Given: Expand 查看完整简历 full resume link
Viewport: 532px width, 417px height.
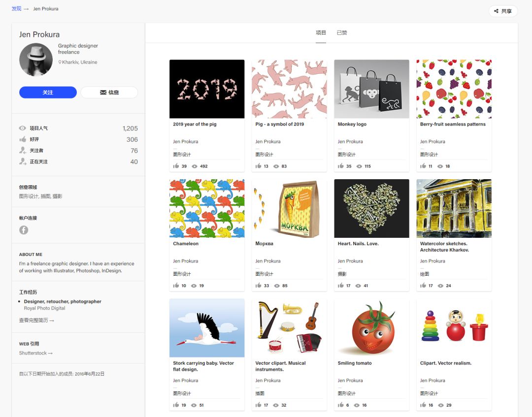Looking at the screenshot, I should coord(36,321).
